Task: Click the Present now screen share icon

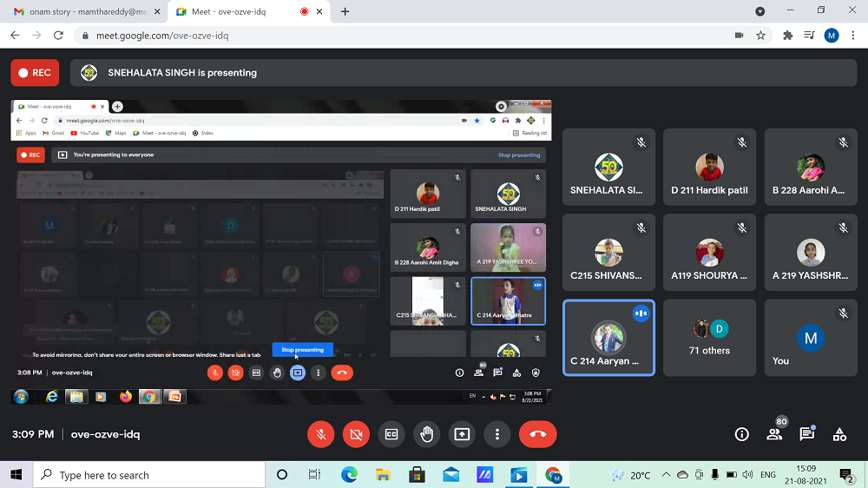Action: click(462, 434)
